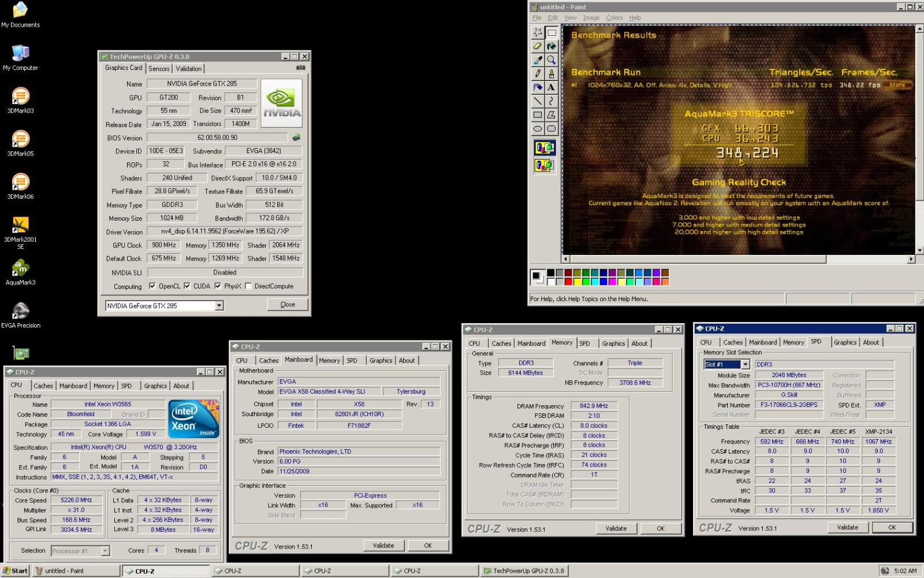Open the About tab in the CPU-Z SPD window
Image resolution: width=924 pixels, height=578 pixels.
(x=871, y=342)
